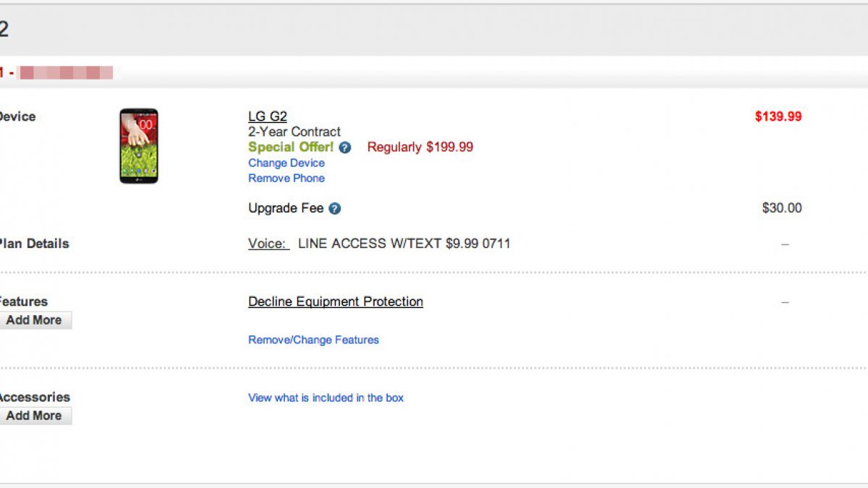Click the Upgrade Fee help icon
Screen dimensions: 868x488
click(335, 209)
